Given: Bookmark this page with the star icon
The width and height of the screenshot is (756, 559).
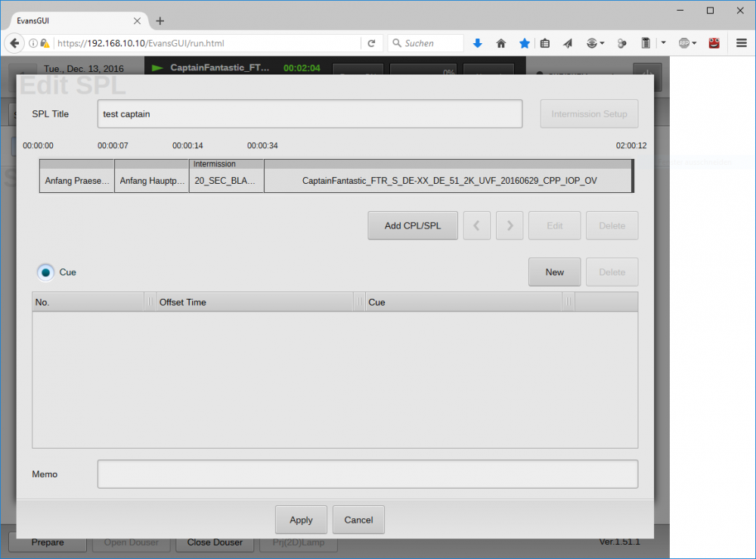Looking at the screenshot, I should coord(524,43).
